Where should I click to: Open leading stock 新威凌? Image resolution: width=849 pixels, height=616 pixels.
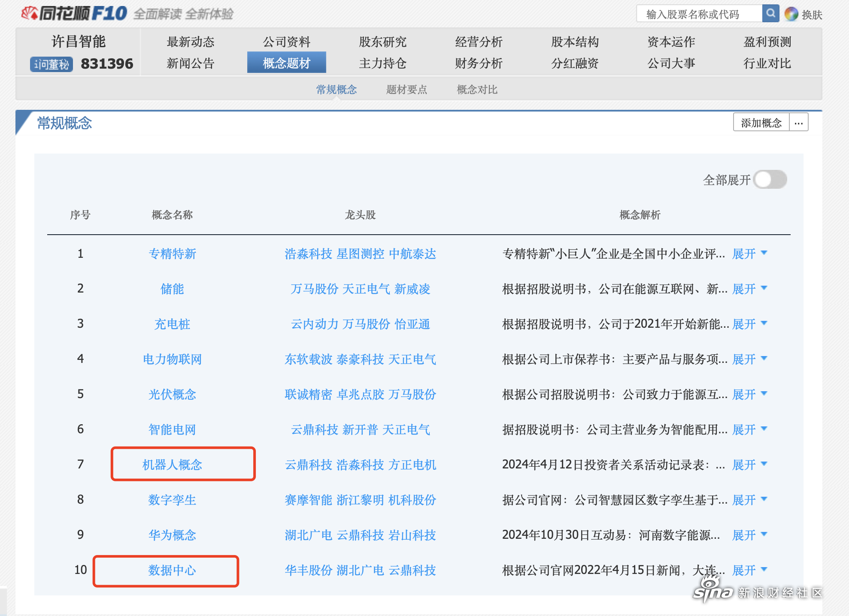pyautogui.click(x=412, y=289)
